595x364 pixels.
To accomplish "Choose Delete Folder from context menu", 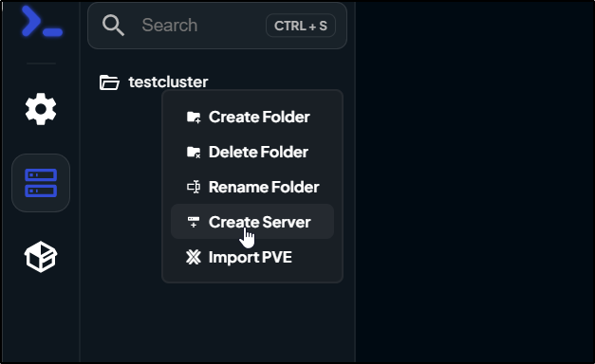I will click(252, 152).
